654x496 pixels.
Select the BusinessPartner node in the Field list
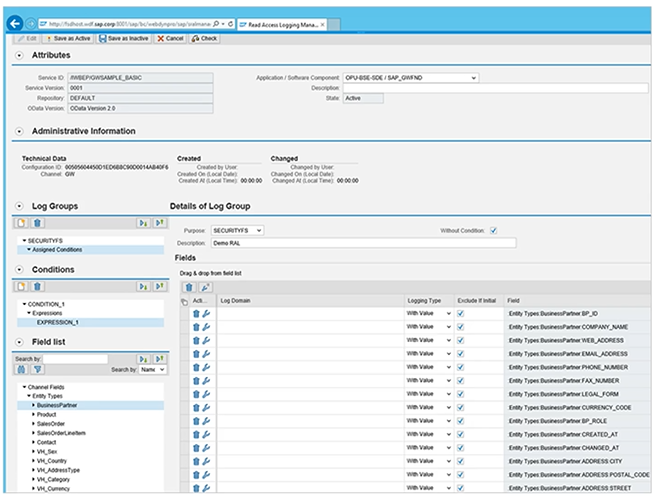tap(58, 405)
